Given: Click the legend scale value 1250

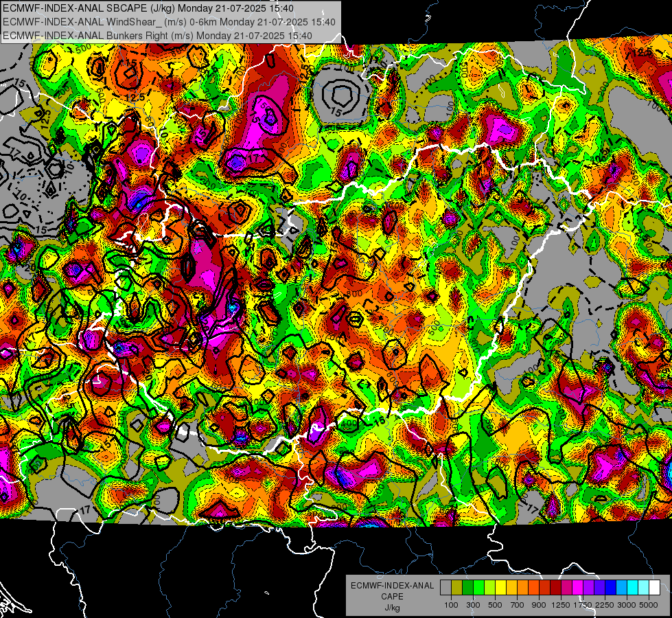Looking at the screenshot, I should click(x=561, y=605).
